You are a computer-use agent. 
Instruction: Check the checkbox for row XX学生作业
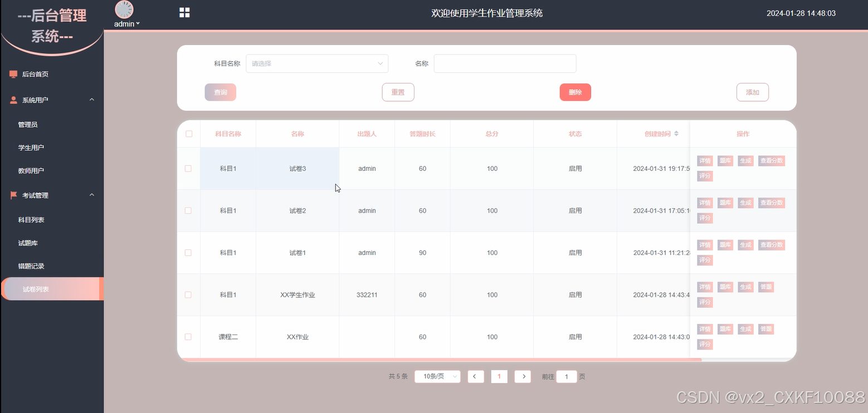click(x=188, y=294)
